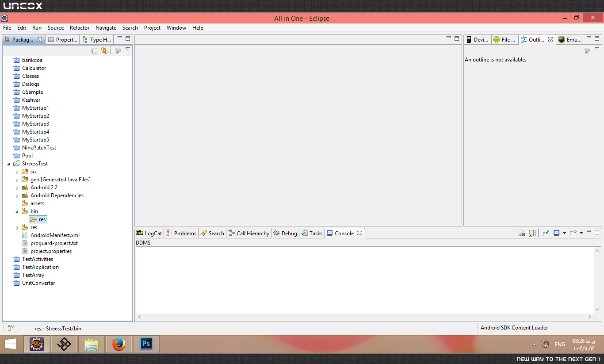Collapse the StreessTest project
604x364 pixels.
[8, 164]
